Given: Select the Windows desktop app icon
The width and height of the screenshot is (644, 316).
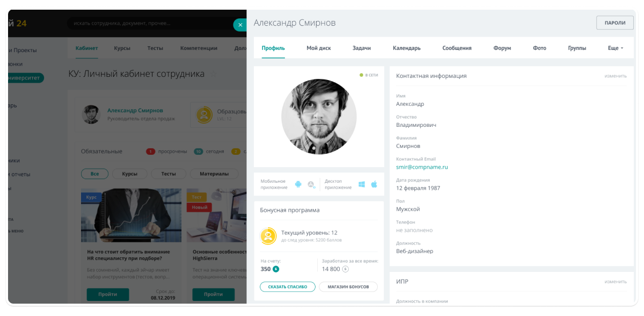Looking at the screenshot, I should coord(362,184).
